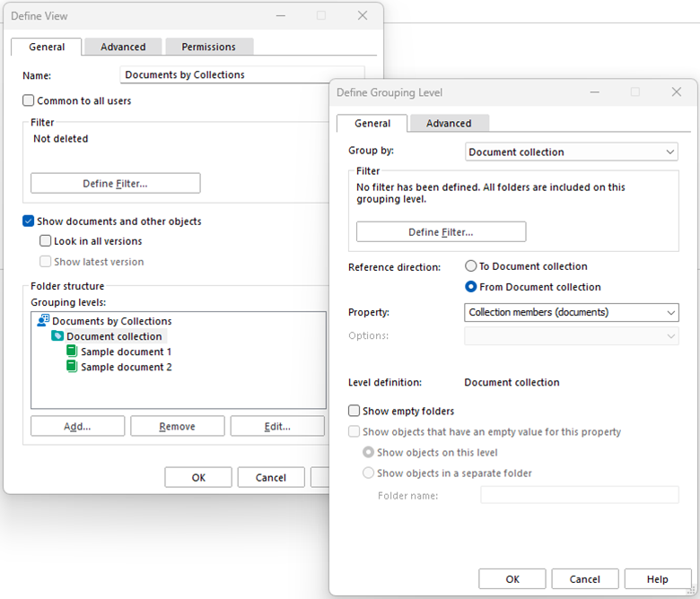Choose Show objects in a separate folder
The image size is (700, 599).
[x=368, y=473]
